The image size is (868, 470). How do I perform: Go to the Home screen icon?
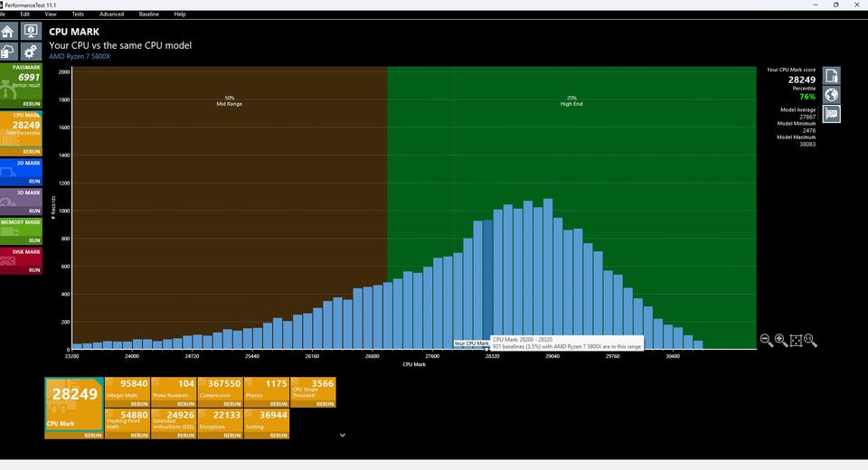tap(9, 31)
